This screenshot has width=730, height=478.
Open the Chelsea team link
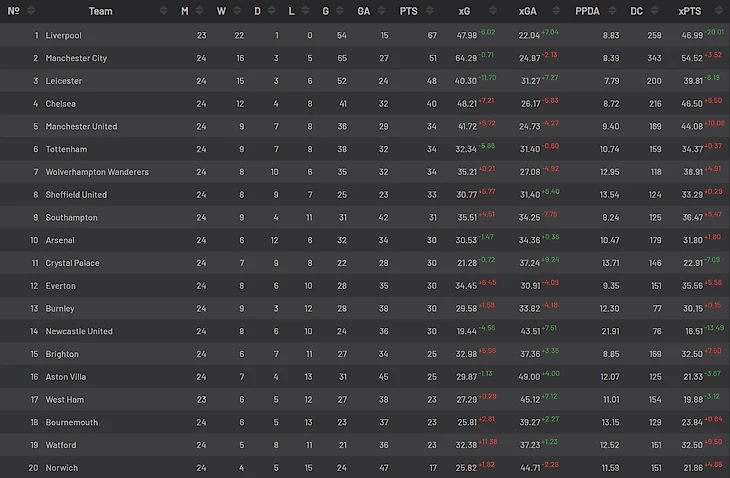click(61, 103)
